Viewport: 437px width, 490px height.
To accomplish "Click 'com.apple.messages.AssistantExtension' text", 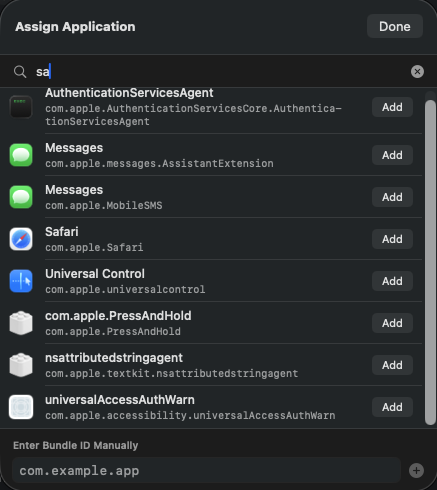I will tap(159, 163).
